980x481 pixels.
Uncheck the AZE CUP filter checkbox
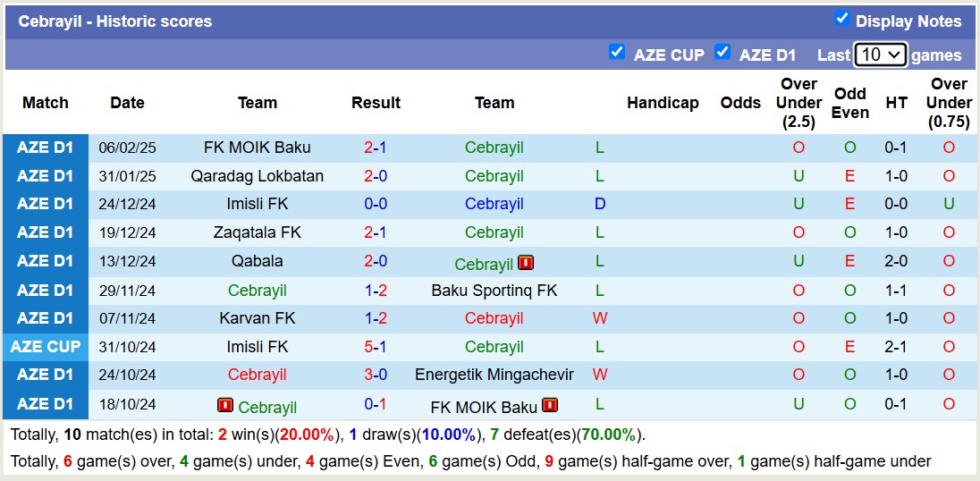tap(617, 52)
